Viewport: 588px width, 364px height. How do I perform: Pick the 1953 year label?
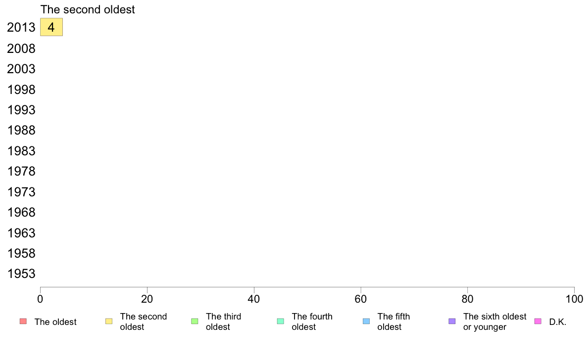[x=21, y=273]
